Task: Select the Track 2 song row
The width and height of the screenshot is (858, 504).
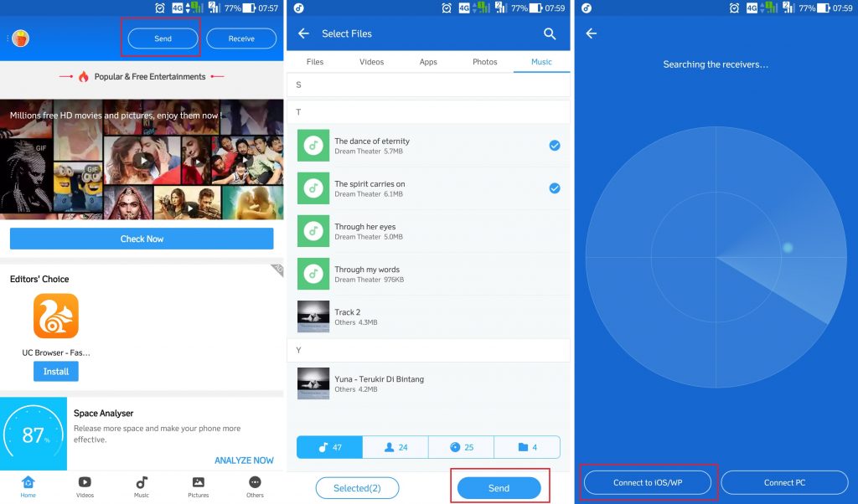Action: click(428, 316)
